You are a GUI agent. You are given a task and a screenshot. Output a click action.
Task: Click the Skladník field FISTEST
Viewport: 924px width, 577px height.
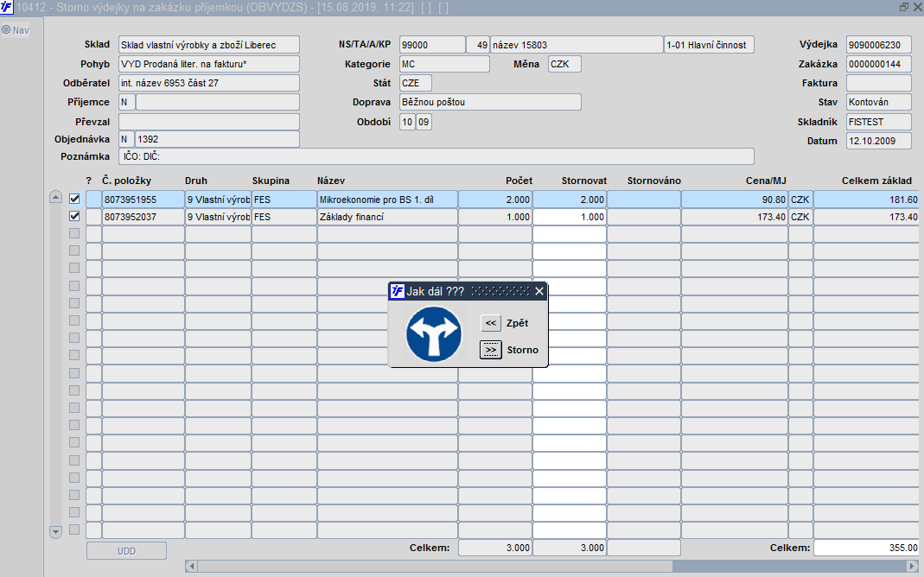click(879, 122)
